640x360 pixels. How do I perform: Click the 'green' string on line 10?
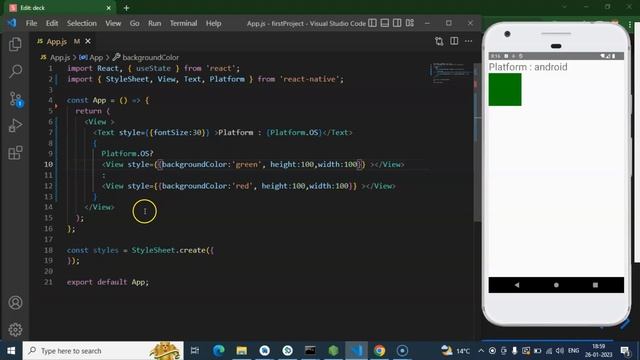pos(247,164)
